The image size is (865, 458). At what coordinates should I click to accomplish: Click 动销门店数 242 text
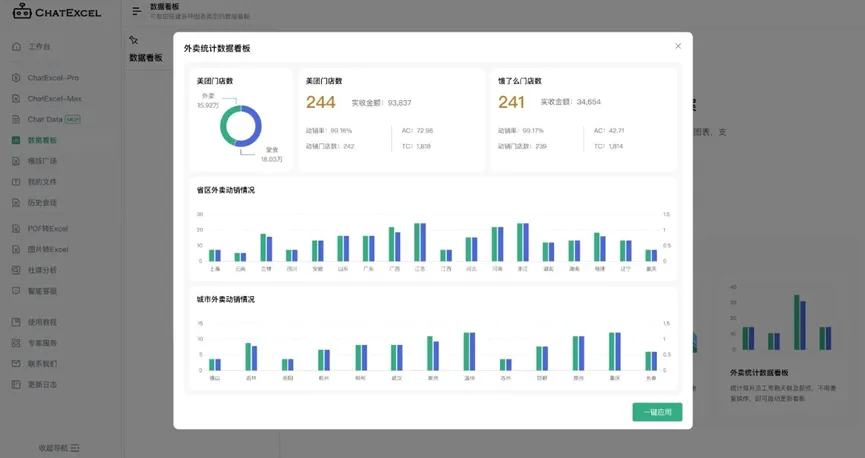tap(330, 146)
